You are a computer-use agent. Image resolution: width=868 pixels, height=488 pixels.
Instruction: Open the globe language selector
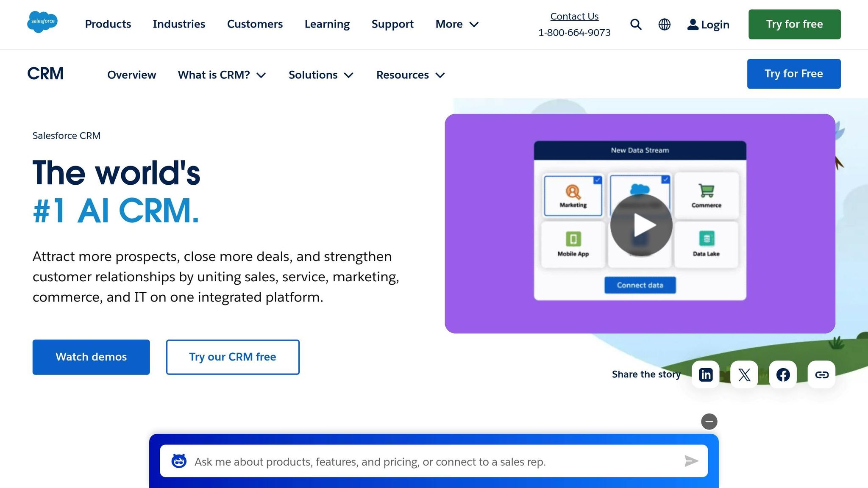(664, 25)
